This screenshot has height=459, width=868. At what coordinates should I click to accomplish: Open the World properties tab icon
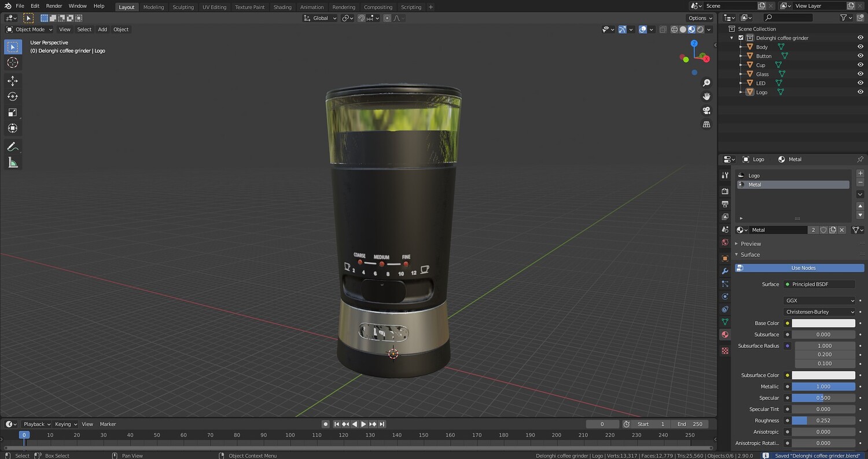pyautogui.click(x=725, y=243)
